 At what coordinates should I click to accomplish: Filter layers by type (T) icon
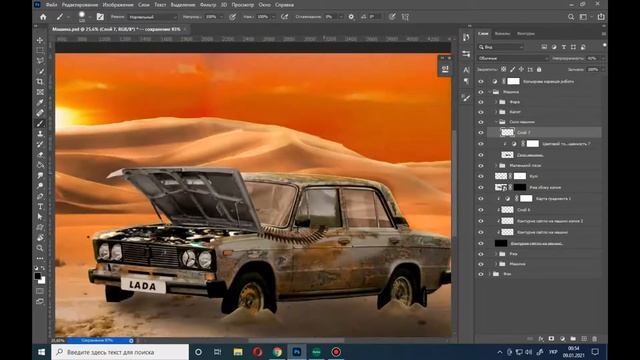tap(564, 47)
